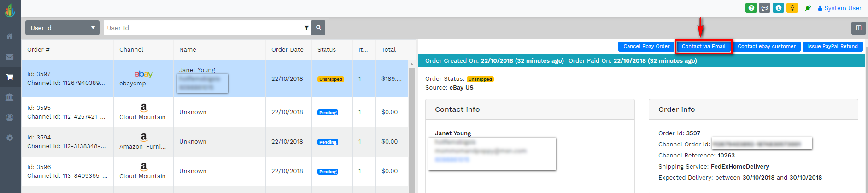Click the Contact via Email button
This screenshot has width=868, height=193.
pyautogui.click(x=704, y=47)
